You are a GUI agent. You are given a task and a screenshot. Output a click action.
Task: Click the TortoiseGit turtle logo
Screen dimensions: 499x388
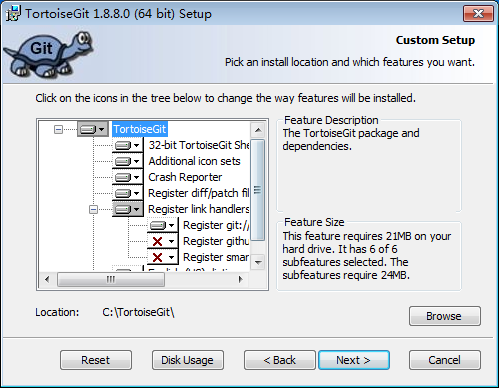pos(49,55)
